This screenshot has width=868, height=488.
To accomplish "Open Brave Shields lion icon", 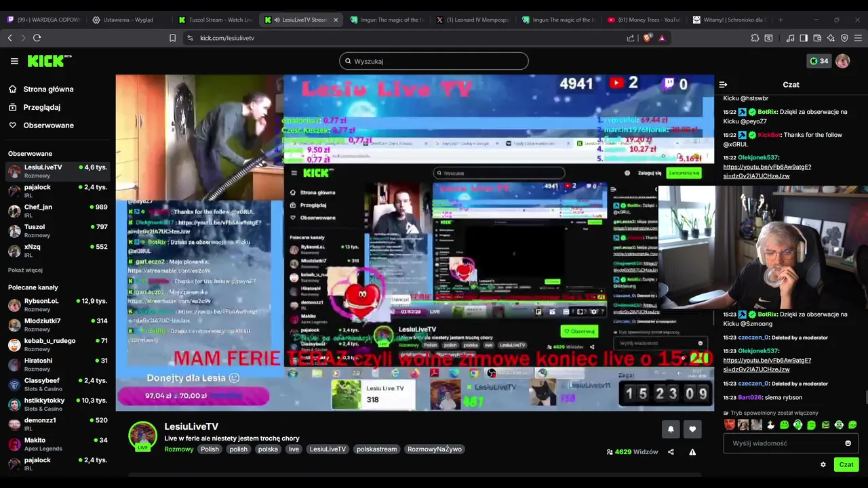I will pos(647,38).
